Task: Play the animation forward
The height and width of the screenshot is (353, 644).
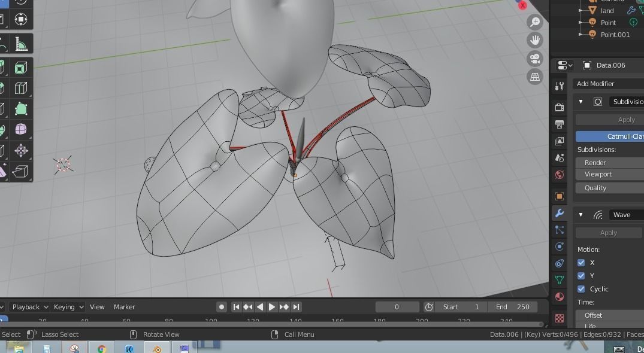Action: [272, 307]
